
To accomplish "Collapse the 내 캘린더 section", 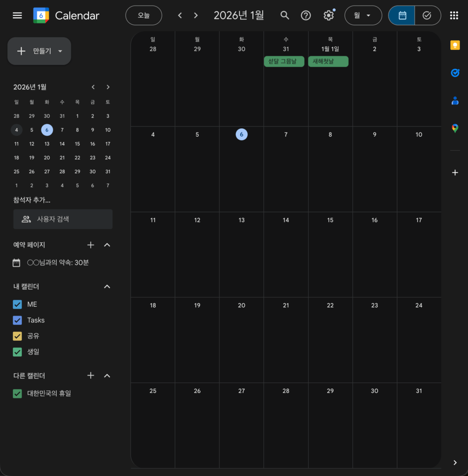I will tap(107, 287).
